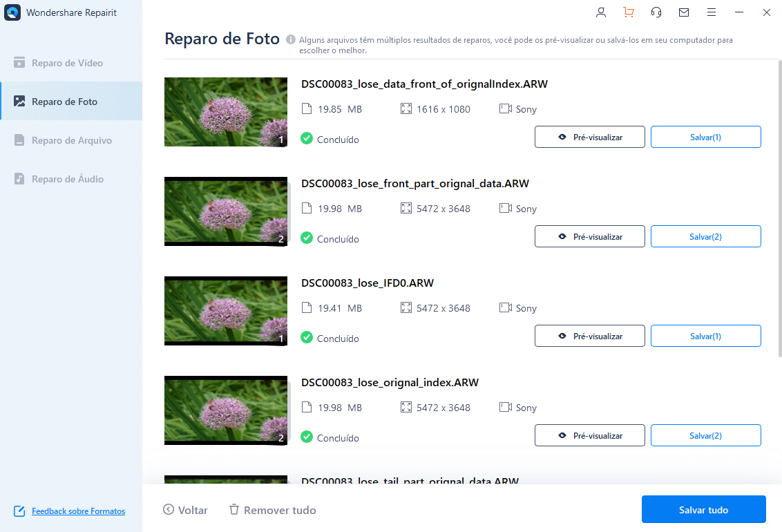
Task: Click Salvar(2) for lose_orignal_index file
Action: point(706,436)
